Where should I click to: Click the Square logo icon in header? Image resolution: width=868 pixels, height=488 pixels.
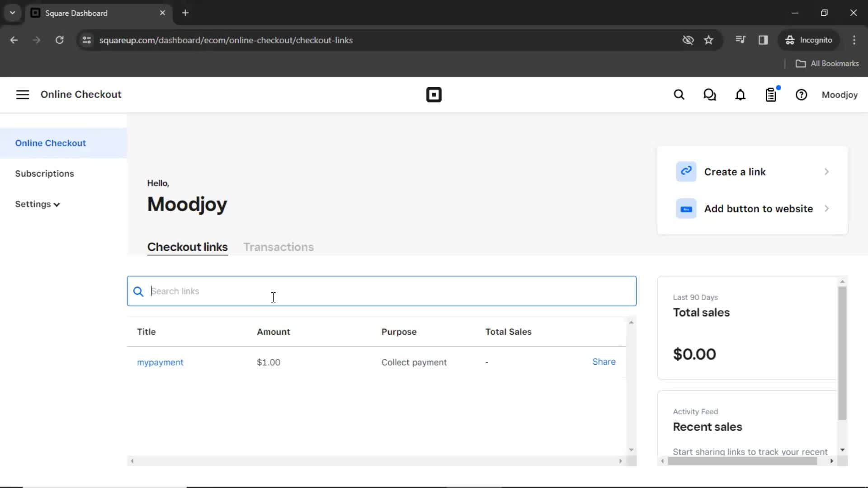pyautogui.click(x=434, y=95)
